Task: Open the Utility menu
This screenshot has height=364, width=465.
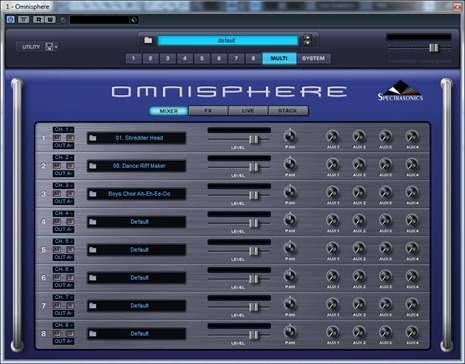Action: [x=37, y=47]
